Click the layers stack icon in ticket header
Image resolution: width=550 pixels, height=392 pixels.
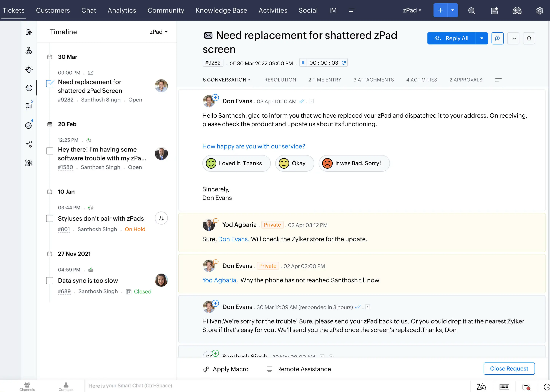click(529, 38)
